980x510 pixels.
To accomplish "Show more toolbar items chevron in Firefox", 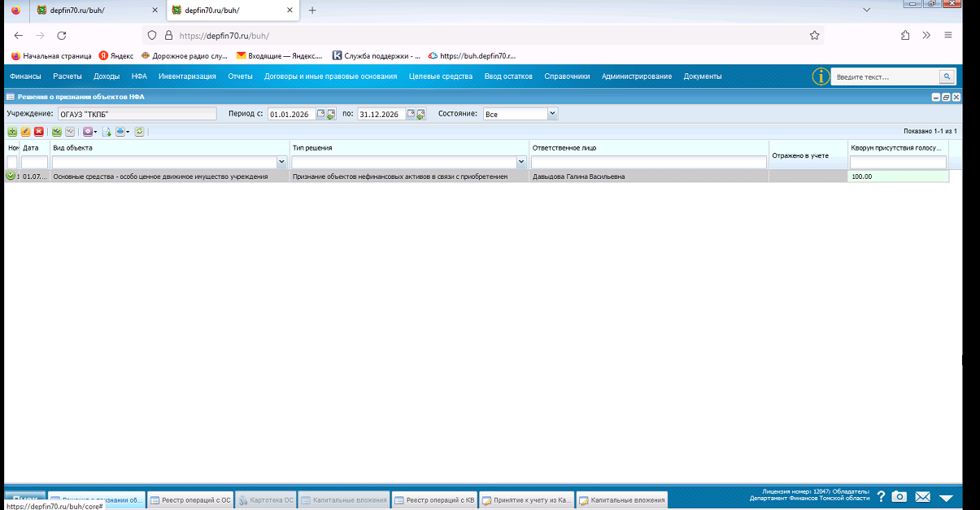I will point(926,36).
